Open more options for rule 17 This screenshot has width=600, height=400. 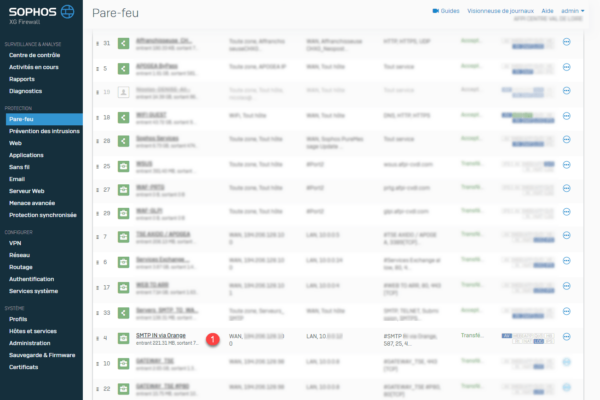567,286
